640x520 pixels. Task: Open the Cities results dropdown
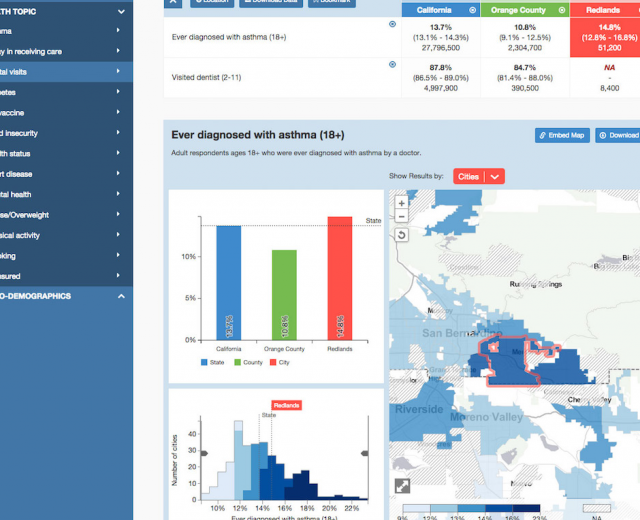coord(479,176)
